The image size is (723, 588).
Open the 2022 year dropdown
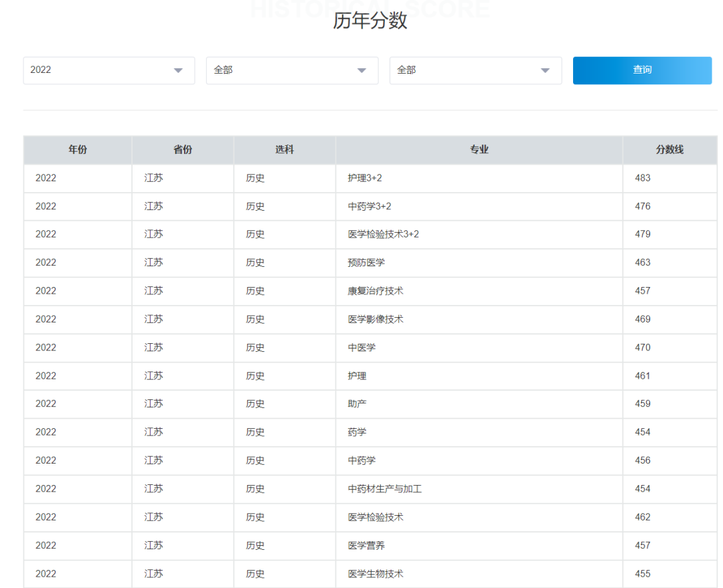pos(108,70)
